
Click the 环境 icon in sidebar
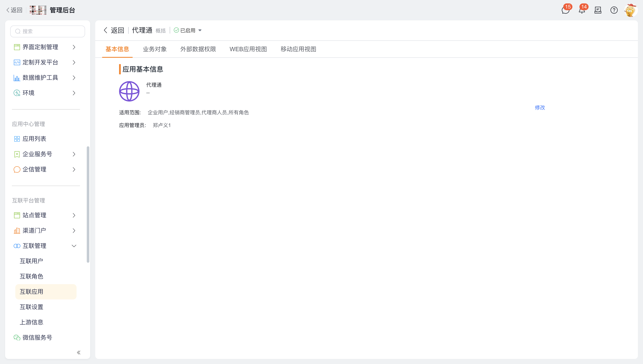pyautogui.click(x=17, y=93)
